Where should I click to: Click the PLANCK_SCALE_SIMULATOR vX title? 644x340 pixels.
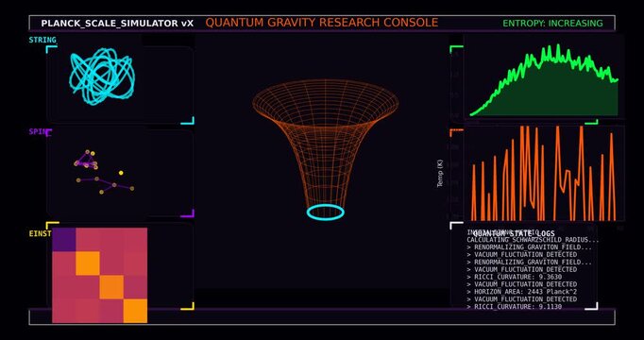pos(117,24)
